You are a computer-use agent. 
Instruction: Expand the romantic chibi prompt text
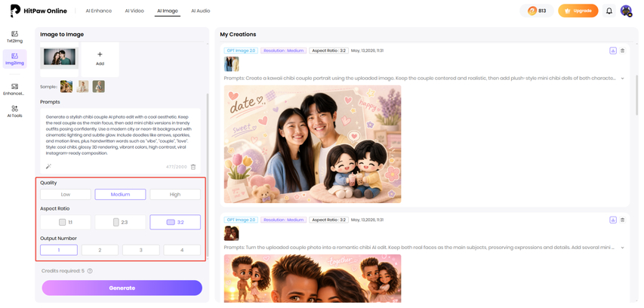[x=623, y=248]
